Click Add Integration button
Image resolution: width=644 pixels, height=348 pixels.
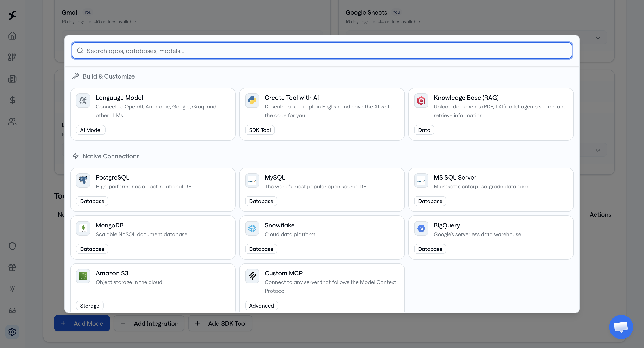pos(149,323)
